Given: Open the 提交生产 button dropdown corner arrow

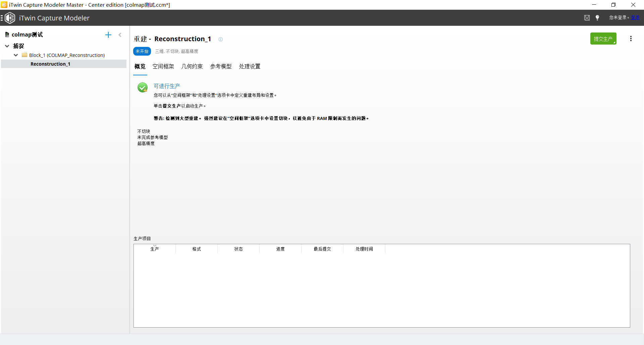Looking at the screenshot, I should [614, 43].
